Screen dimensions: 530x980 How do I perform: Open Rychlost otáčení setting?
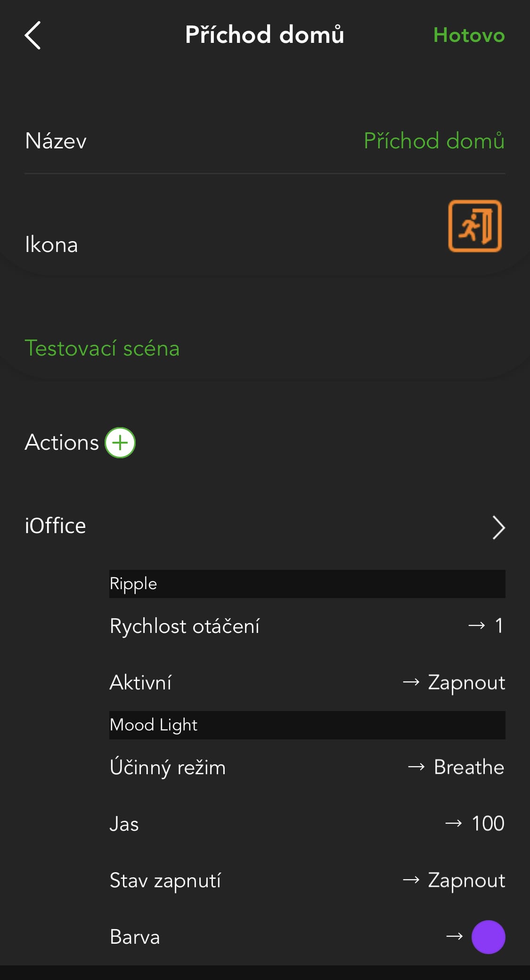coord(184,626)
